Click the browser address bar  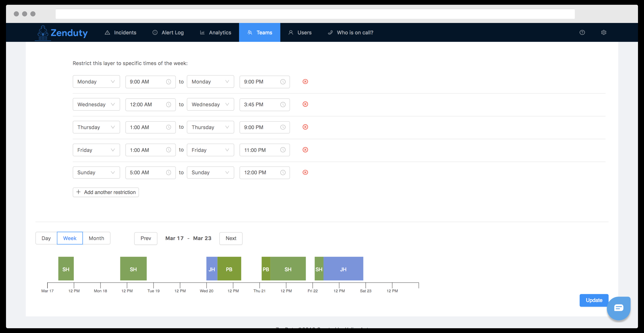tap(315, 14)
